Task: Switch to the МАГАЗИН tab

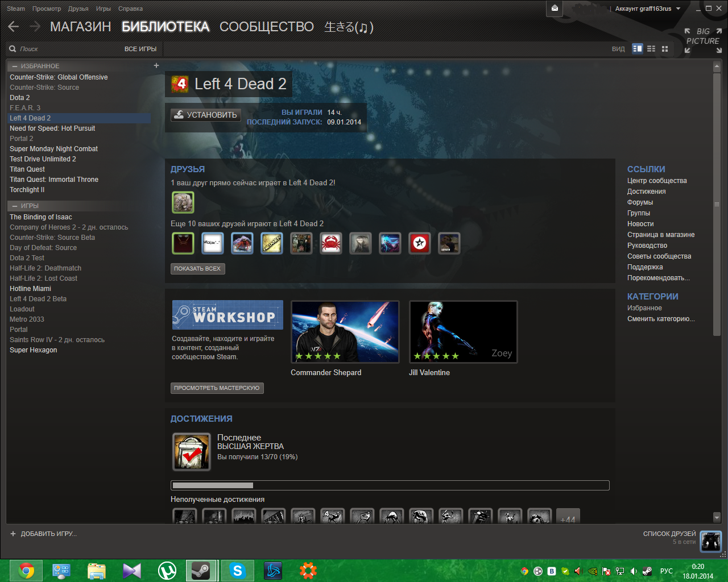Action: tap(80, 27)
